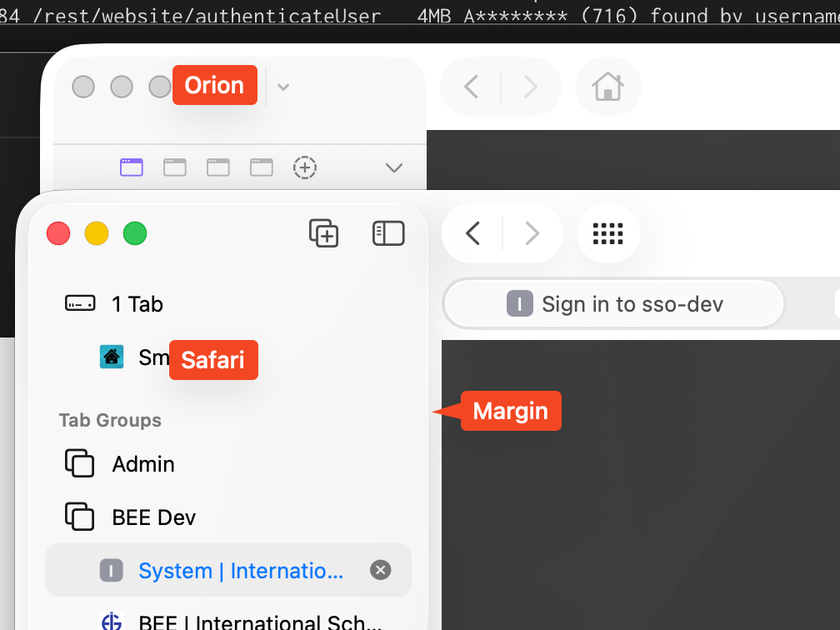Go back in the Orion window

472,87
